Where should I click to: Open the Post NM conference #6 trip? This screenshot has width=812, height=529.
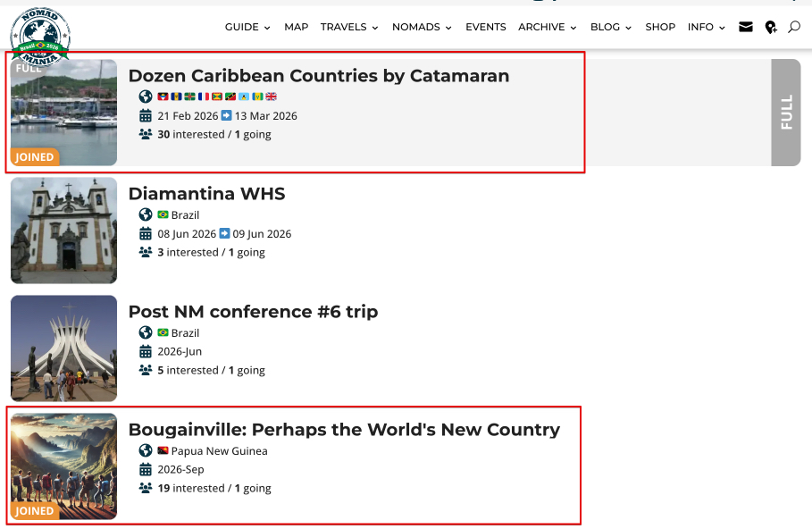(x=253, y=312)
